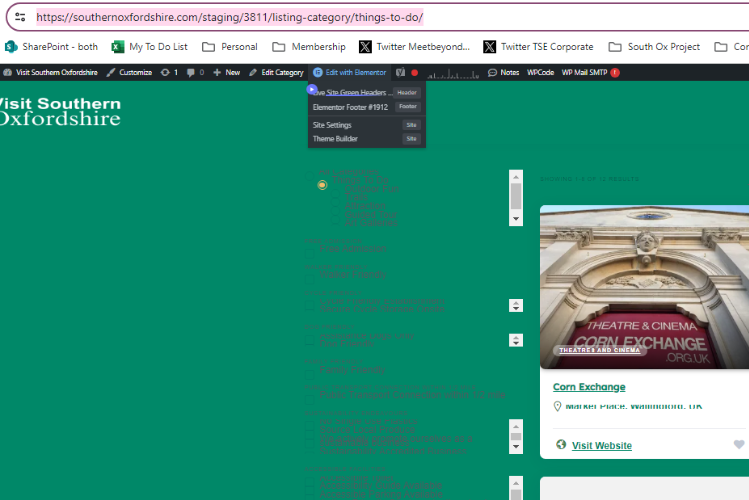Click Visit Southern Oxfordshire site logo

(x=60, y=111)
